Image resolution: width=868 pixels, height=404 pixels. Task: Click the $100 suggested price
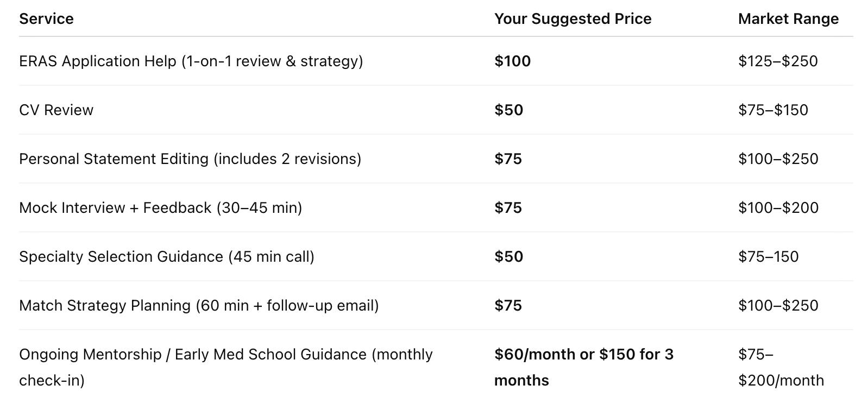click(512, 61)
